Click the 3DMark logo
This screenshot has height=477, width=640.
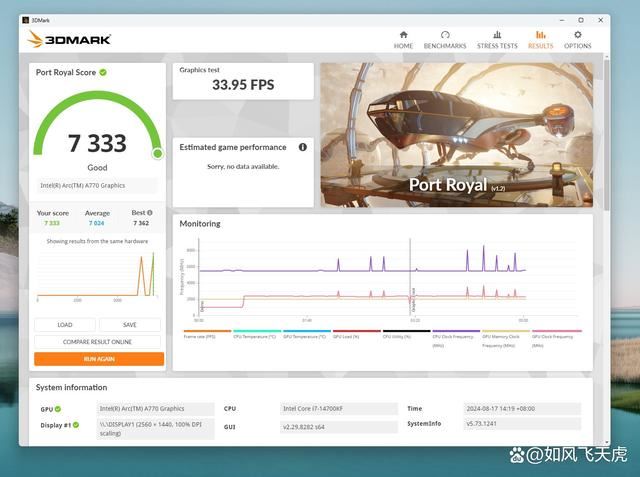pos(70,39)
